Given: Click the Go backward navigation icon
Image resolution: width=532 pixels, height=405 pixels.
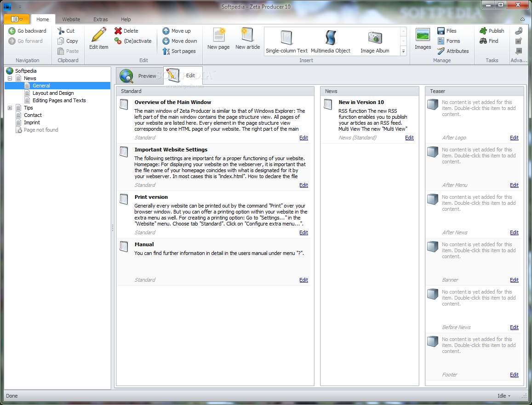Looking at the screenshot, I should (x=12, y=31).
